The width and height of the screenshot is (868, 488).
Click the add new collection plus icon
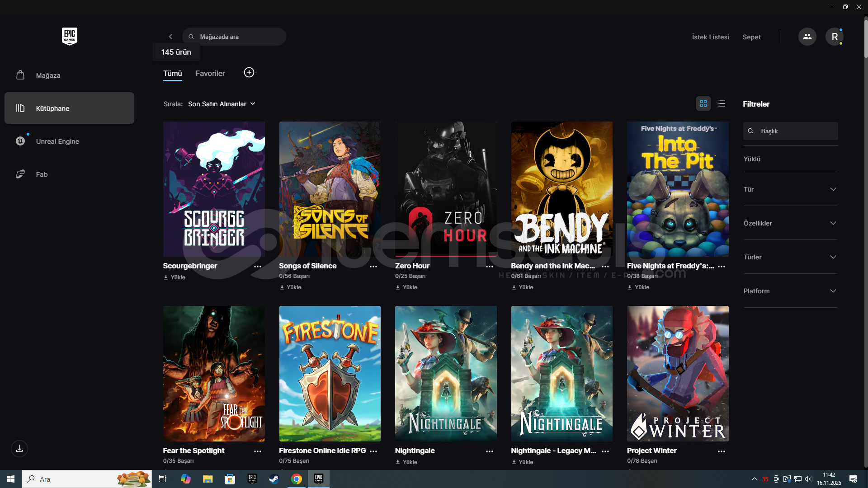249,73
